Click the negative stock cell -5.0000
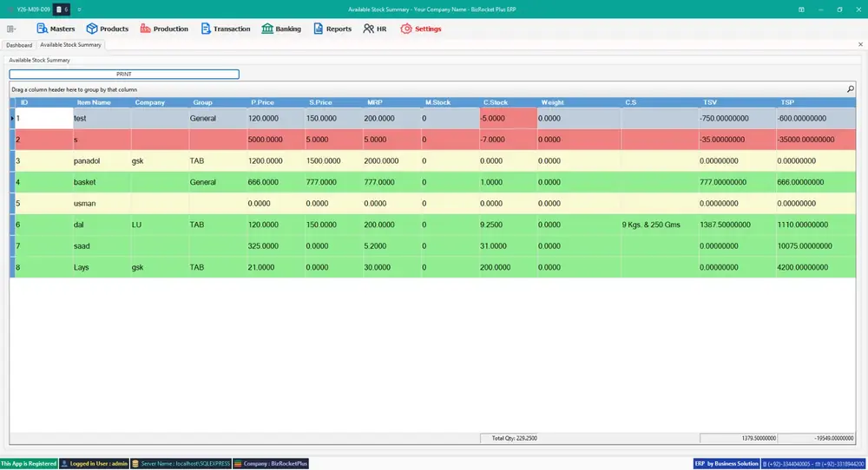The height and width of the screenshot is (470, 868). [508, 118]
